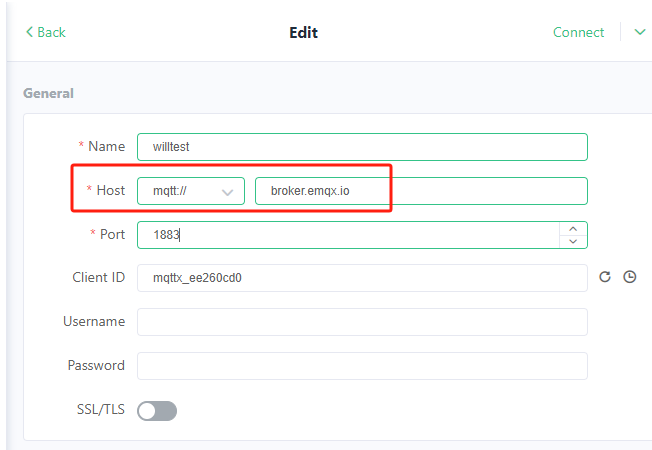Screen dimensions: 652x450
Task: Open the mqtt:// protocol dropdown
Action: click(191, 191)
